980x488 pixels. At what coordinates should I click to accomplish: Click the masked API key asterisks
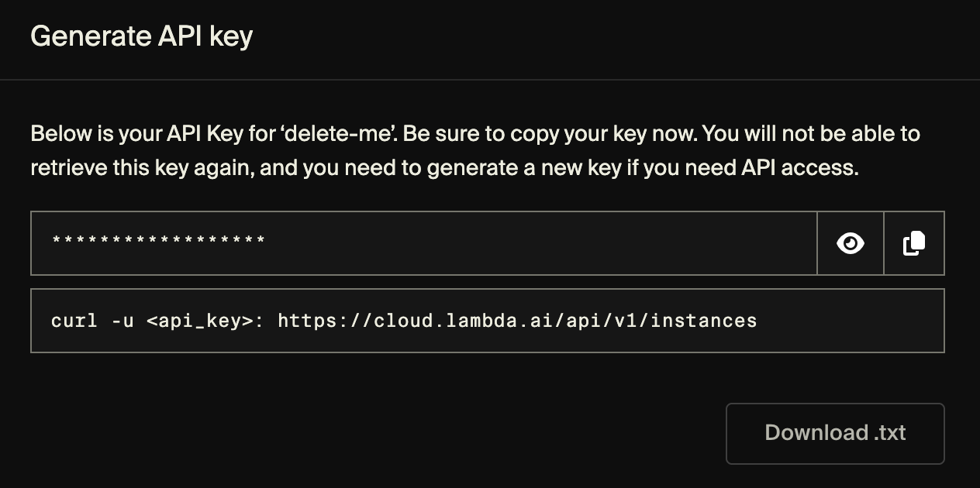click(x=158, y=242)
